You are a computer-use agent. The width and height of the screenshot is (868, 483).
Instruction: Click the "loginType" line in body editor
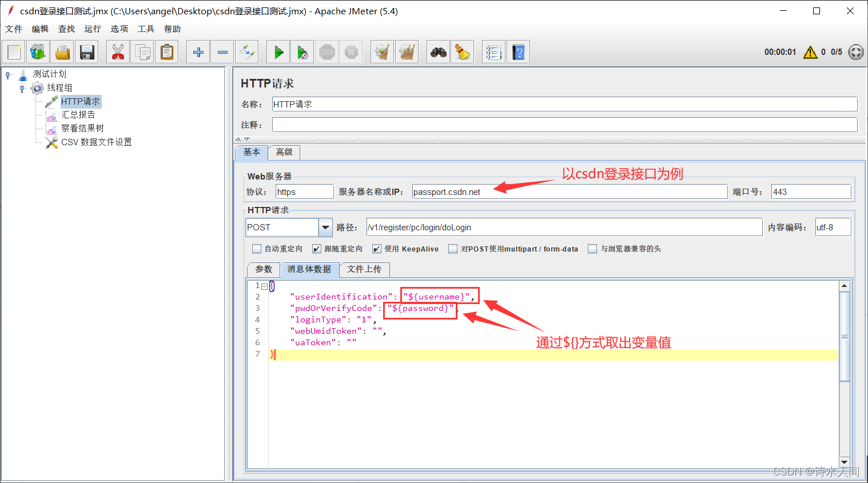pos(333,320)
